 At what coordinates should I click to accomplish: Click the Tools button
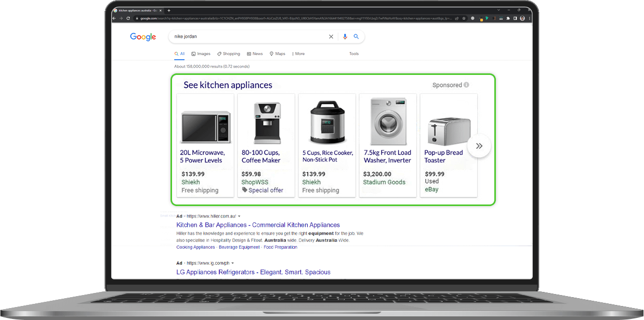(x=354, y=54)
